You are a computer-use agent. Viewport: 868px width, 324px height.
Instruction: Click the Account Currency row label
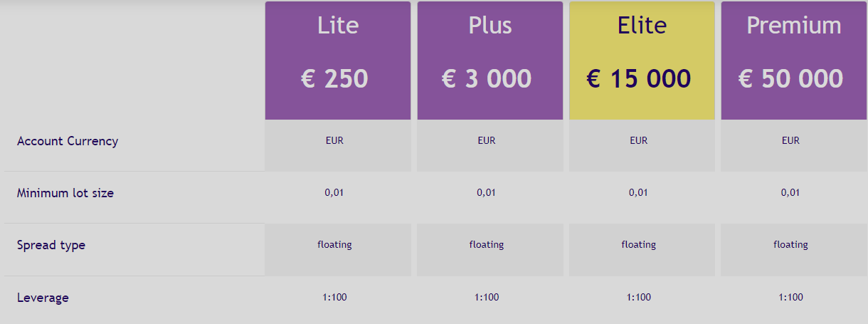(68, 141)
